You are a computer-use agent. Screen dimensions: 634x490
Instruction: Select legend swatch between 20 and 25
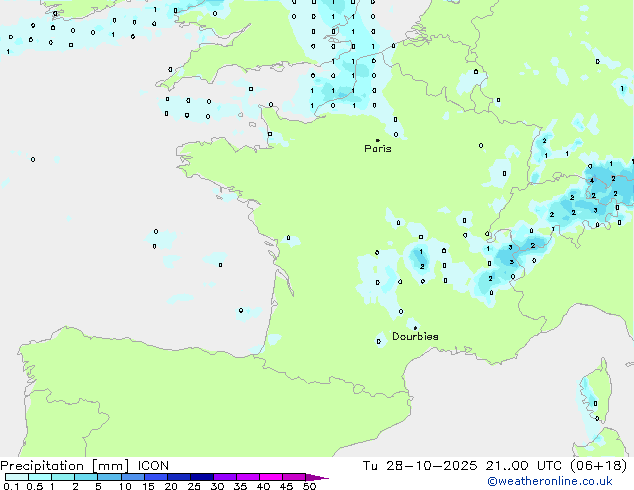178,477
